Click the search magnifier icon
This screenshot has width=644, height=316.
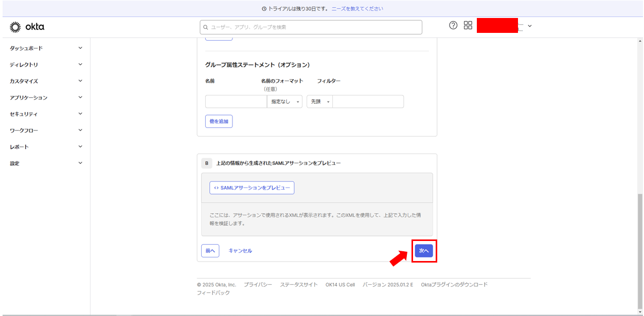pyautogui.click(x=206, y=27)
